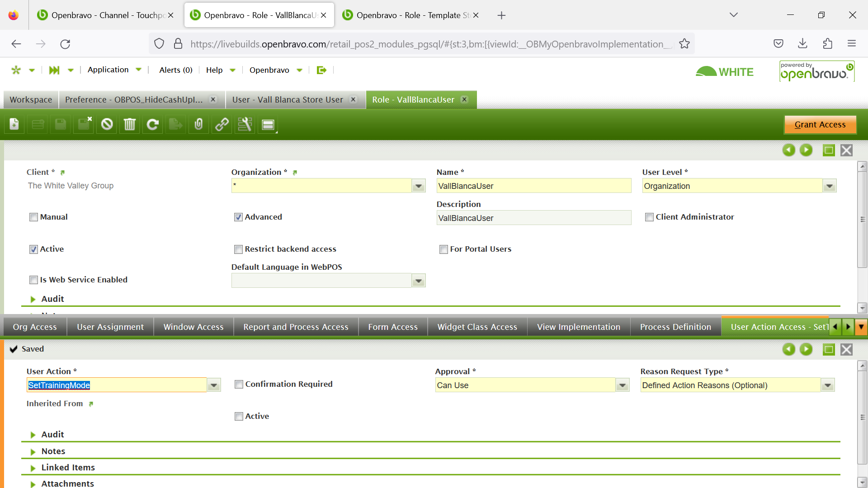Open the User Level dropdown

[829, 186]
